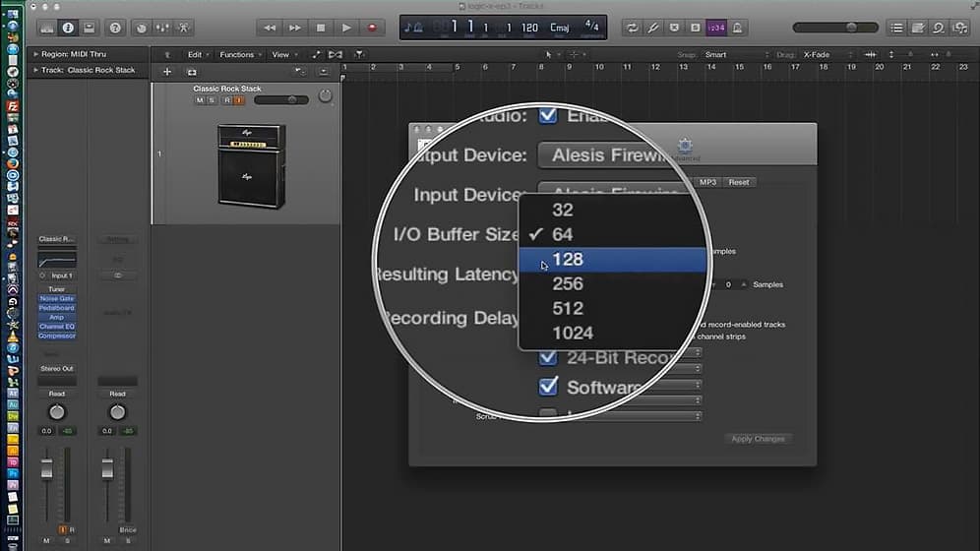
Task: Click the Rewind transport button
Action: [x=270, y=28]
